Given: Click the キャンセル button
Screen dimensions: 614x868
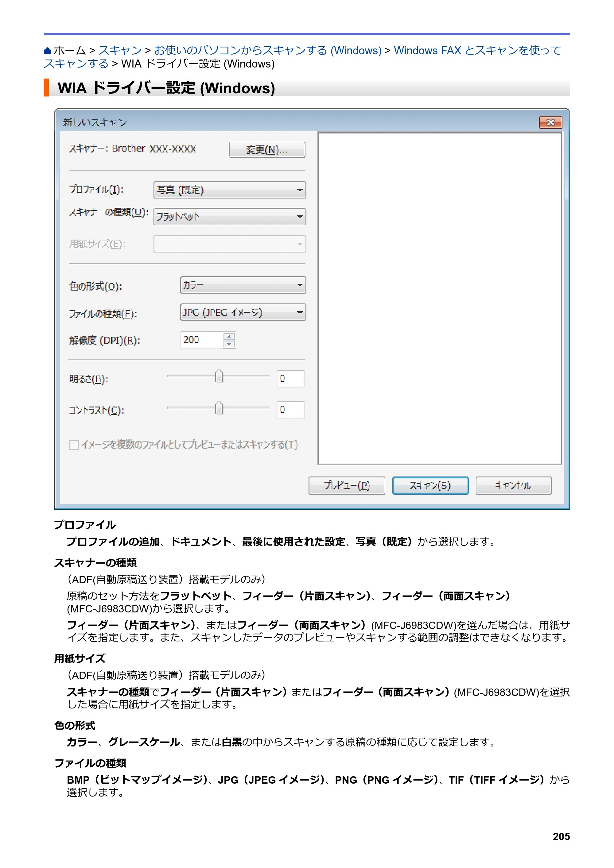Looking at the screenshot, I should click(x=514, y=486).
